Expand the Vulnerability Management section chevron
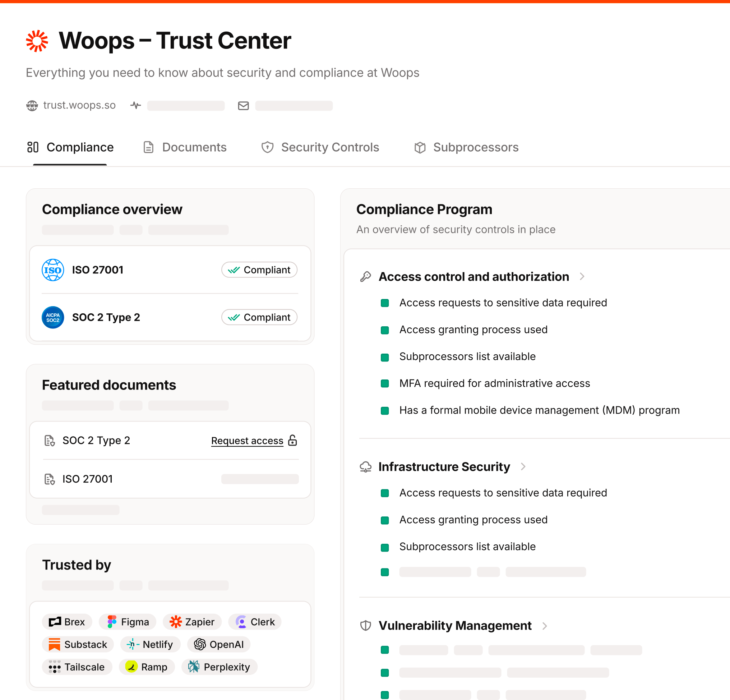The image size is (730, 700). click(545, 626)
